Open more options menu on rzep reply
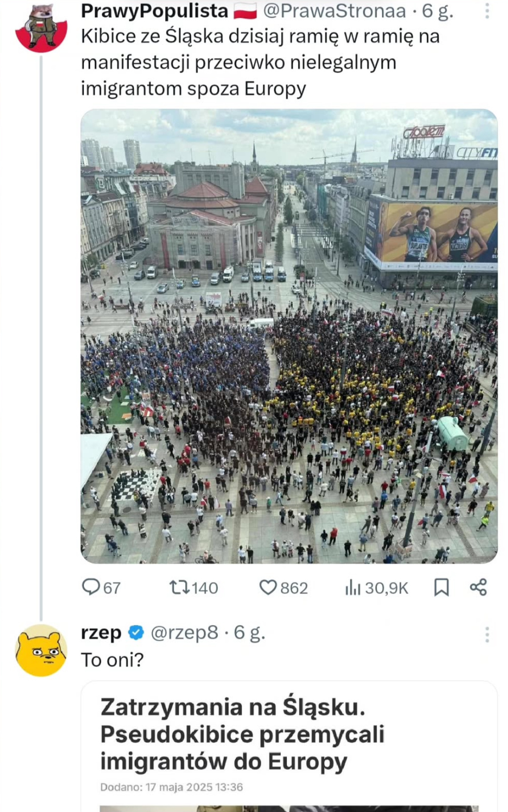The width and height of the screenshot is (508, 812). click(x=487, y=634)
